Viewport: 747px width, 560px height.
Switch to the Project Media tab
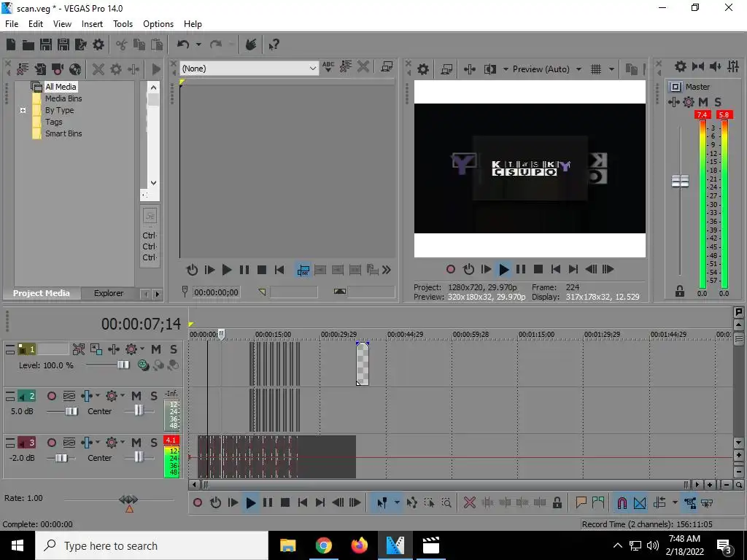[x=42, y=293]
